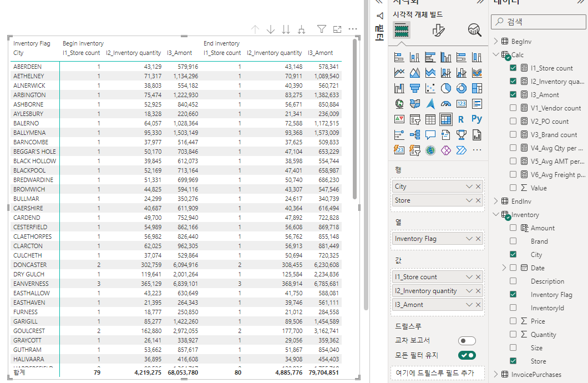Open more visuals ellipsis in gallery
Viewport: 588px width, 383px height.
[x=477, y=150]
